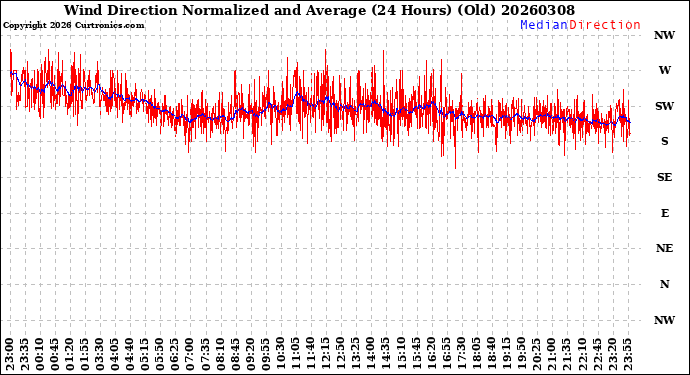The height and width of the screenshot is (375, 690).
Task: Click the 08:45 time axis label
Action: coord(235,355)
